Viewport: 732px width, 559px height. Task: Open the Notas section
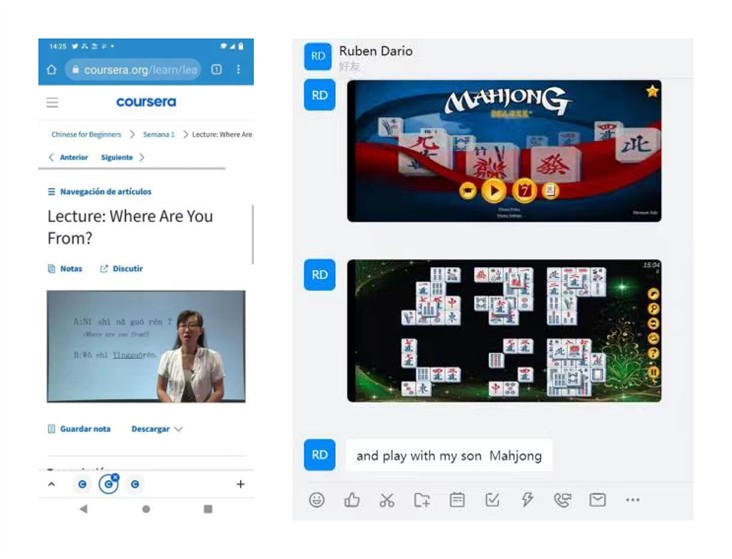tap(65, 269)
